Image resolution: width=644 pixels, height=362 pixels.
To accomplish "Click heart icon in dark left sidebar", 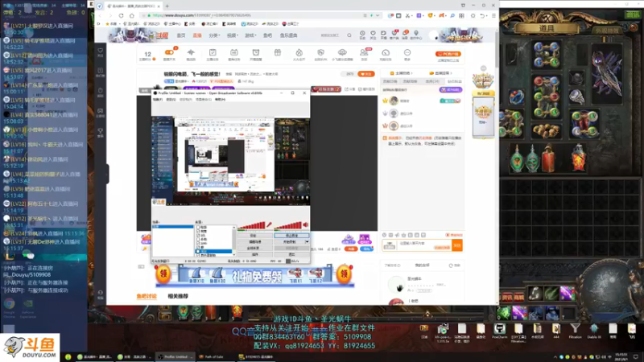I will pyautogui.click(x=100, y=51).
